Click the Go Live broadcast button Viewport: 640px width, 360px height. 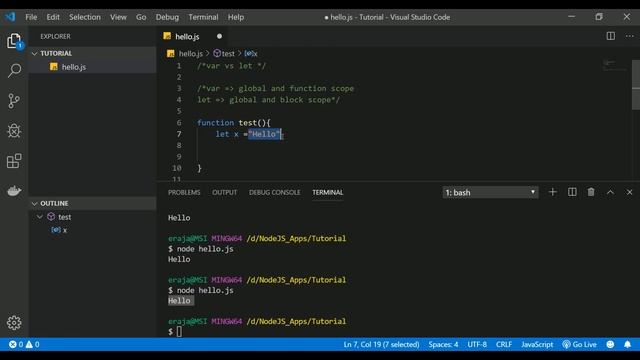[579, 344]
